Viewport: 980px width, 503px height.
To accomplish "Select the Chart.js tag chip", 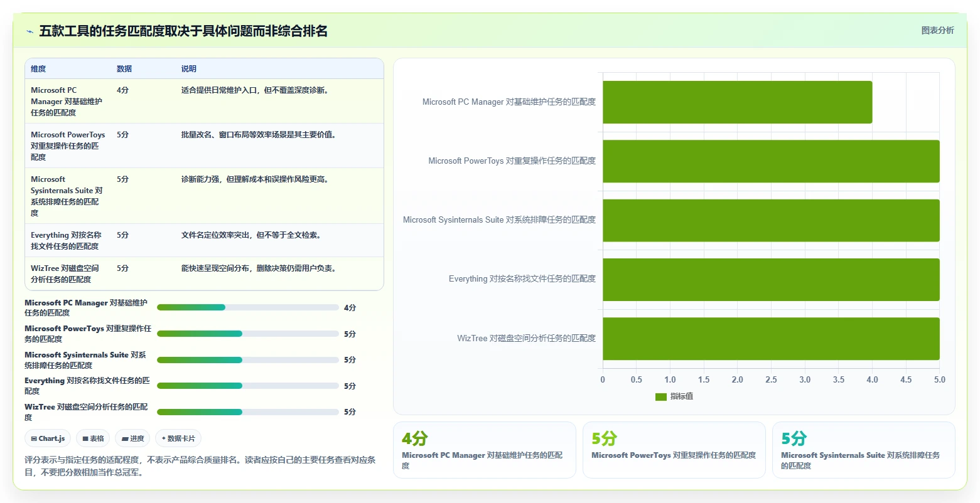I will click(48, 438).
